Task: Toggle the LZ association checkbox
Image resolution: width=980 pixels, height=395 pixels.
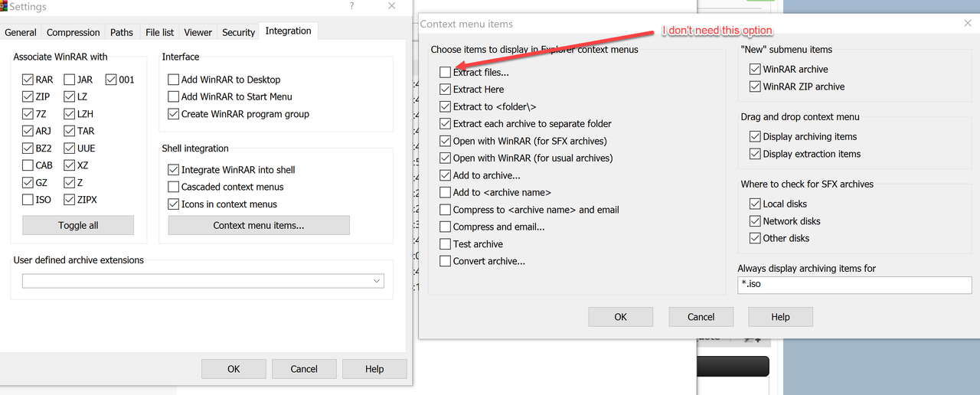Action: tap(70, 96)
